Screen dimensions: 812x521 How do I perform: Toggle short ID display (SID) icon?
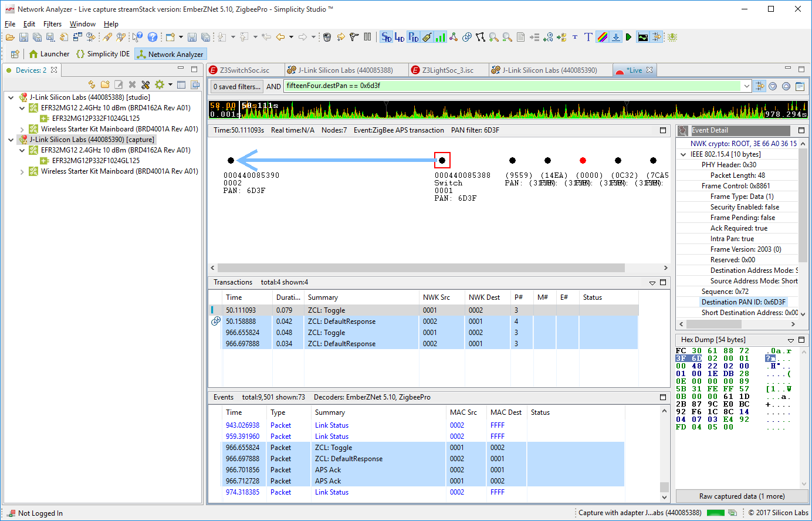point(386,37)
